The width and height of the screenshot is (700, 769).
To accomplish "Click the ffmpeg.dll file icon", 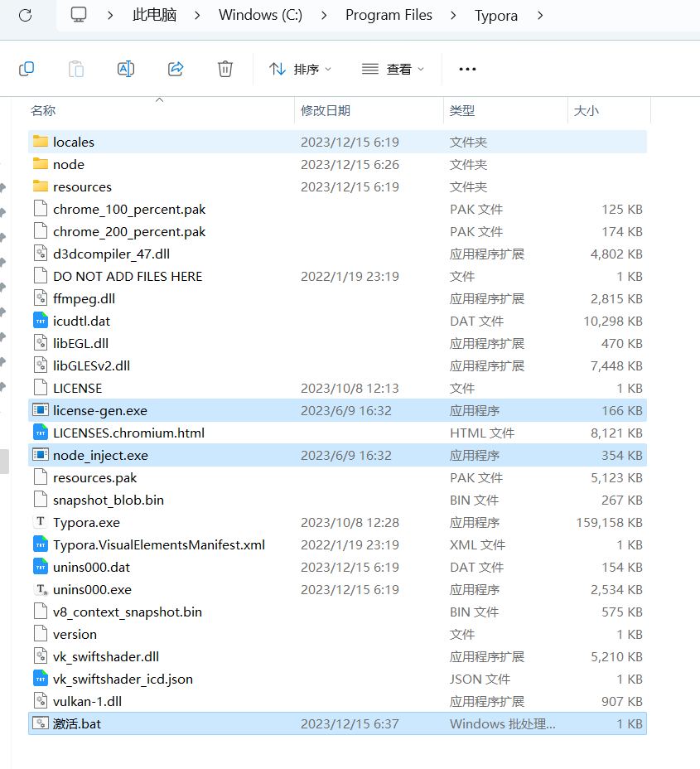I will click(x=41, y=298).
